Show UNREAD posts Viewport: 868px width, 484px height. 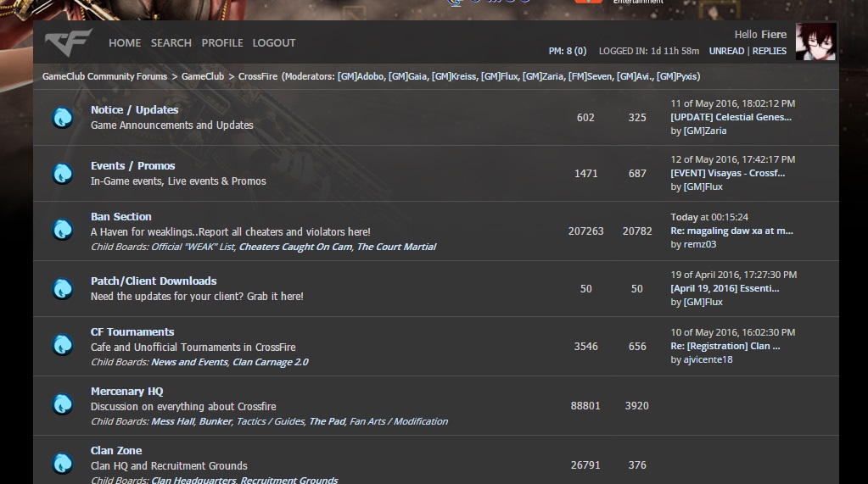point(726,51)
